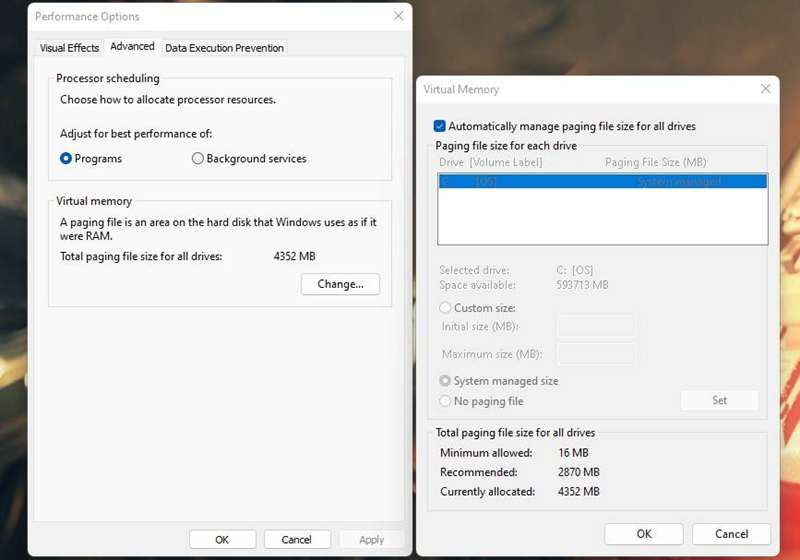The width and height of the screenshot is (800, 560).
Task: Select the C: [OS] drive row
Action: pyautogui.click(x=603, y=181)
